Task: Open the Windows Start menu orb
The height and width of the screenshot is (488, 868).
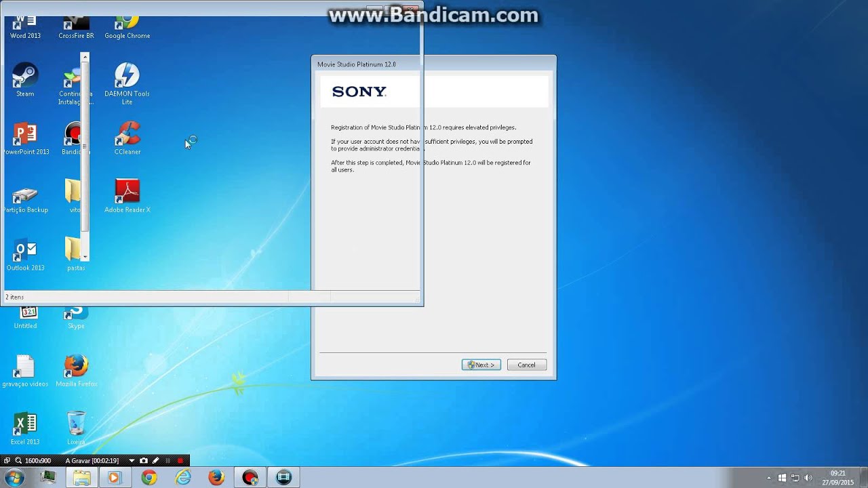Action: [14, 478]
